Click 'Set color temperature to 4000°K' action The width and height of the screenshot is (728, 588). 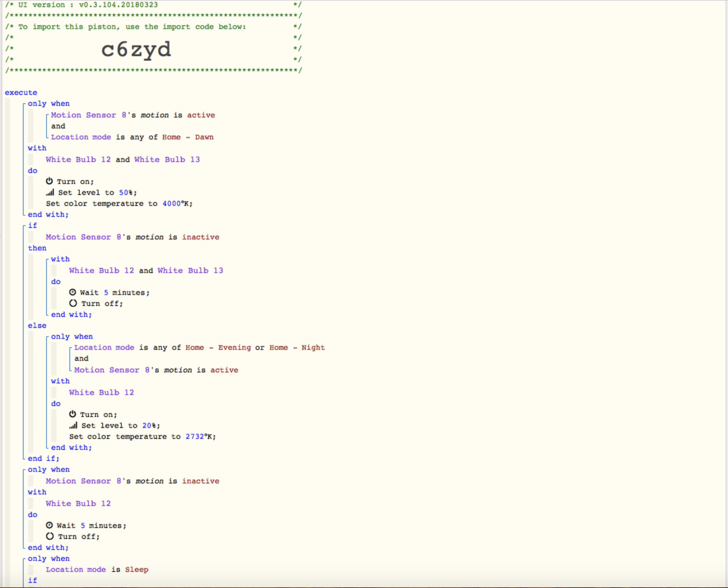click(119, 204)
